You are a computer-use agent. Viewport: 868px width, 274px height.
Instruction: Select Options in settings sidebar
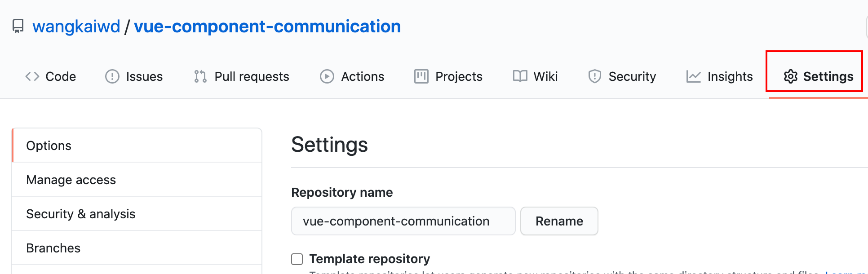click(49, 146)
